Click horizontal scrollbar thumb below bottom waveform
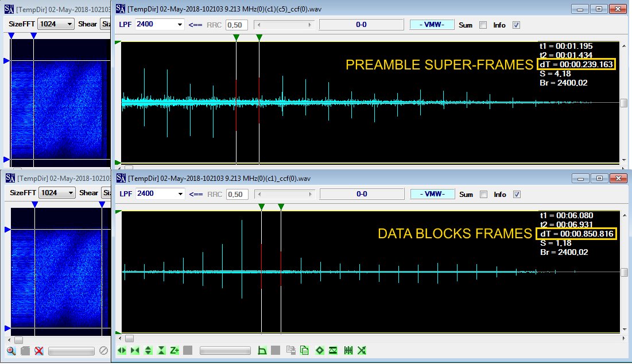 pos(129,339)
